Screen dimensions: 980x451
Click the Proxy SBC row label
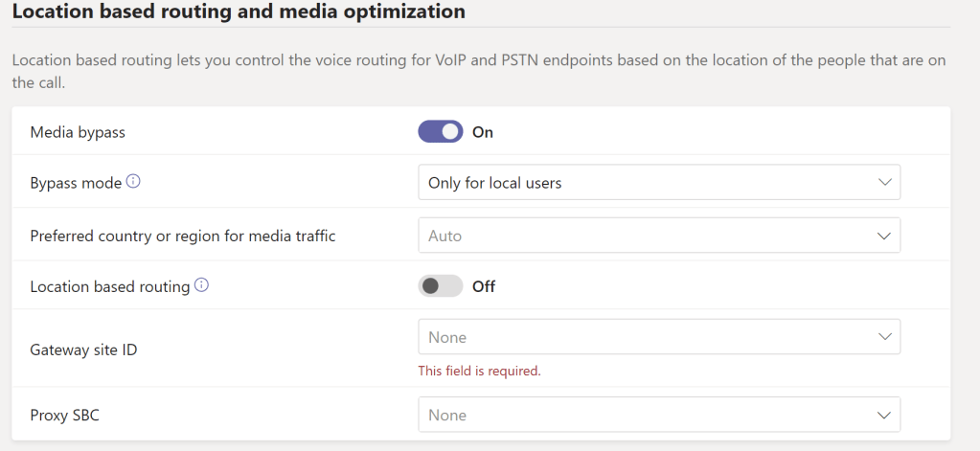pos(66,415)
